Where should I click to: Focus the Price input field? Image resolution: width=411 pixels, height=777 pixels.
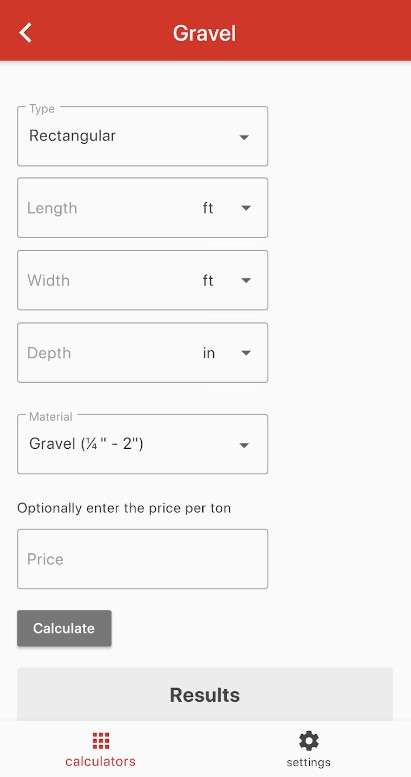click(x=143, y=559)
